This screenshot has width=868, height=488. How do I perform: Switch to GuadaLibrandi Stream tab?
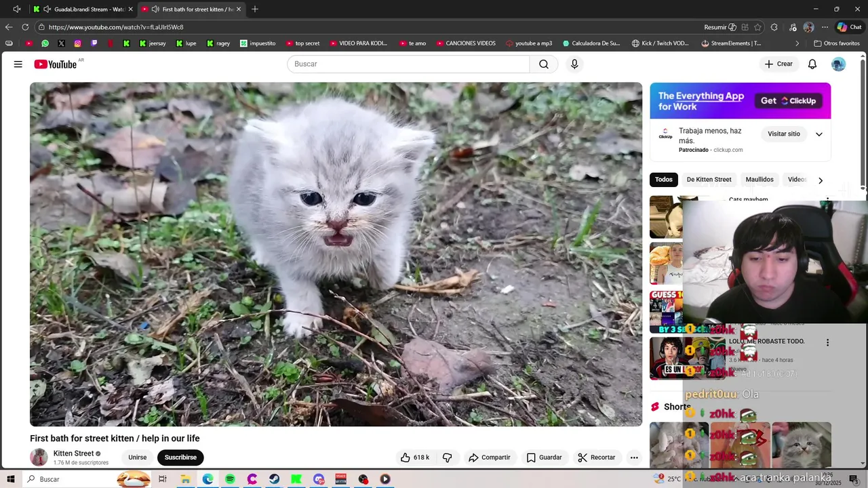pos(83,9)
